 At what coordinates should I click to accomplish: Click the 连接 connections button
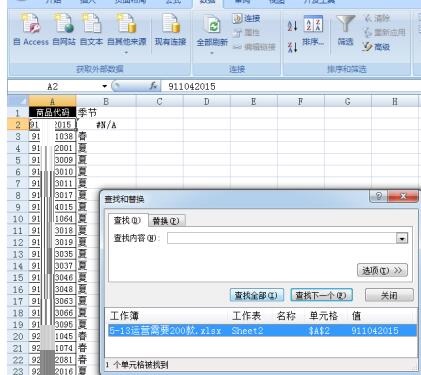pyautogui.click(x=246, y=18)
